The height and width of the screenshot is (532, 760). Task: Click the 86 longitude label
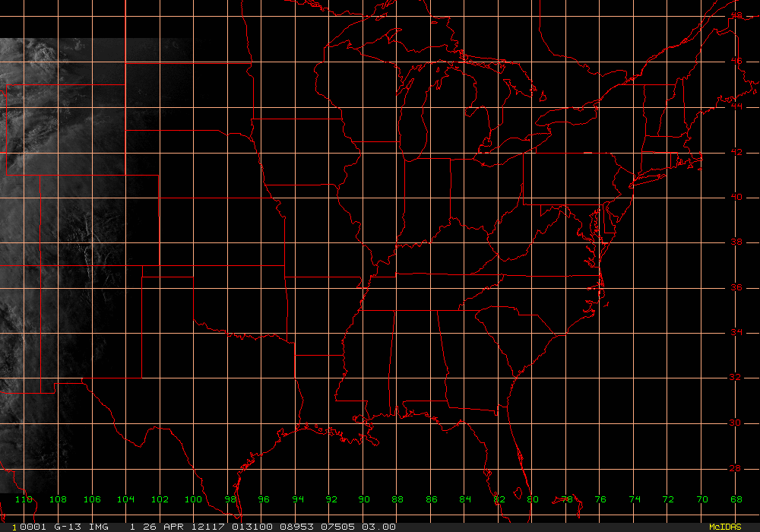tap(432, 499)
